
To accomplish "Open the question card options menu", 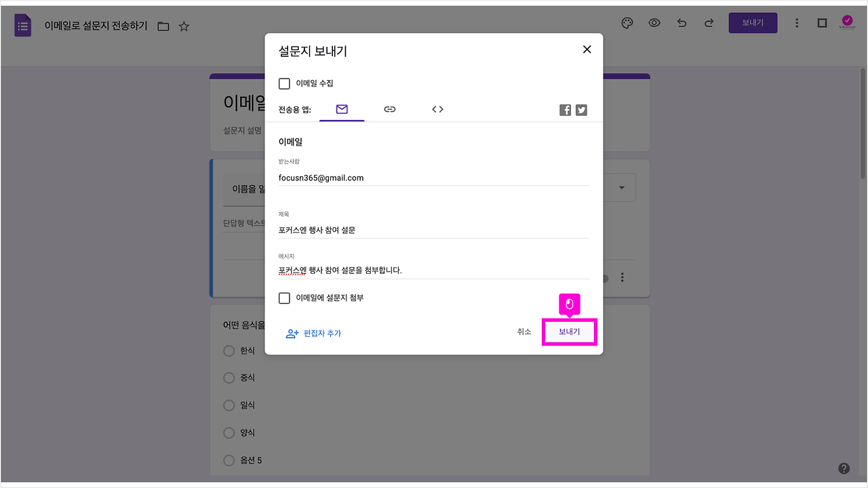I will [x=622, y=277].
